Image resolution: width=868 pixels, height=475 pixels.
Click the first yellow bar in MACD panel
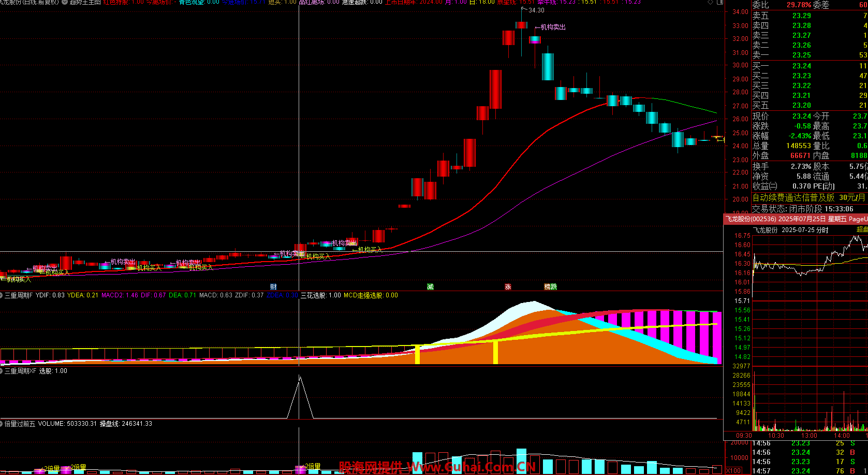(x=417, y=354)
